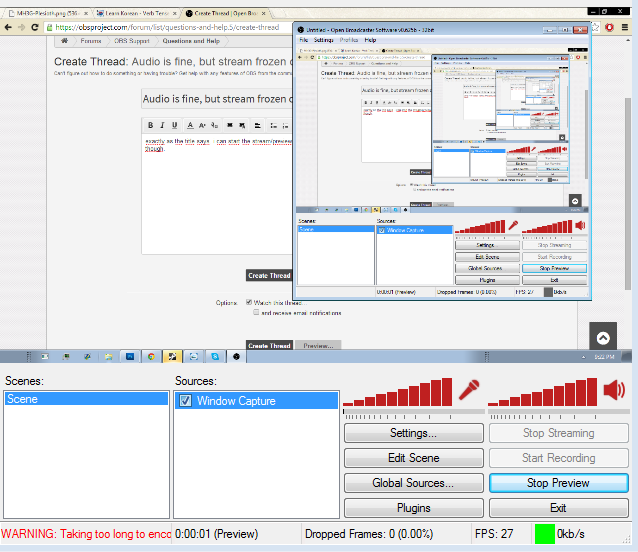Switch to the MHSG image browser tab

[47, 13]
